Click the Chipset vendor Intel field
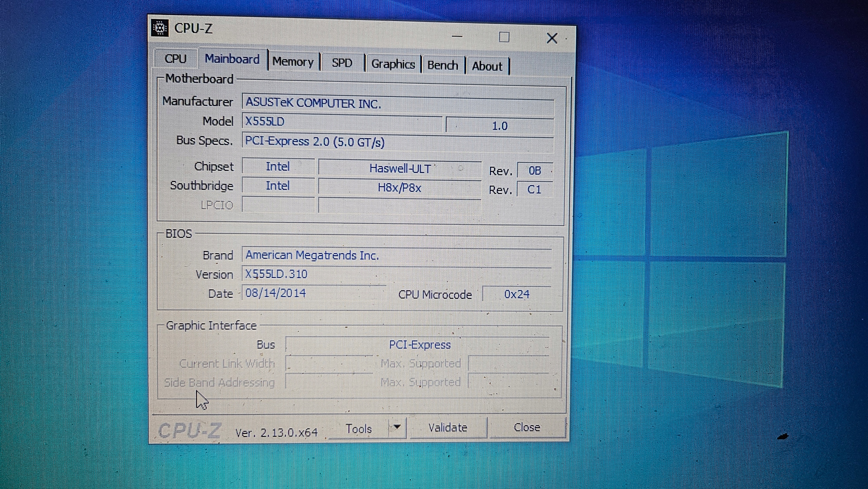The height and width of the screenshot is (489, 868). tap(278, 167)
